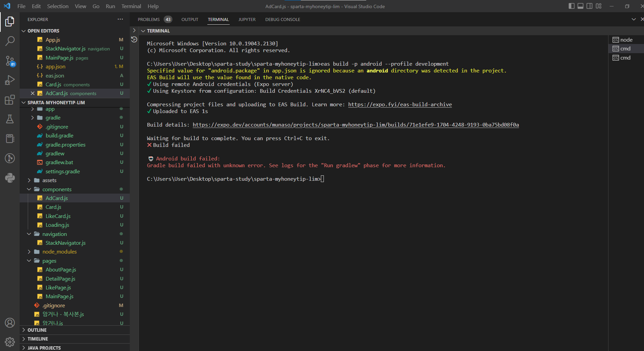Open the Explorer view in activity bar
Viewport: 644px width, 351px height.
pyautogui.click(x=10, y=22)
